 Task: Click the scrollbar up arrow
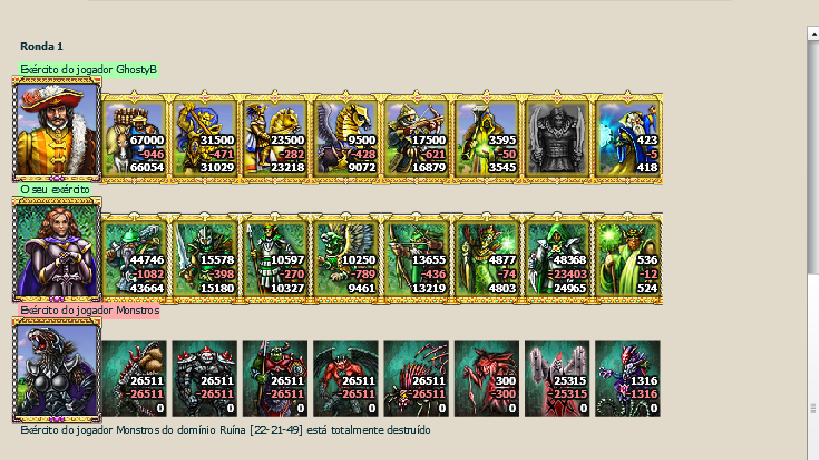coord(813,33)
